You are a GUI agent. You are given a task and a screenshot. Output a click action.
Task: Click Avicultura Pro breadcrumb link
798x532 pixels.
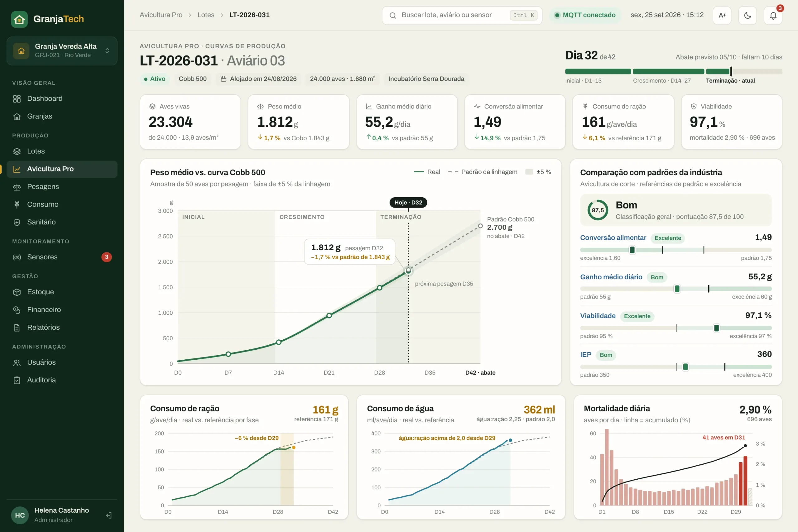161,15
